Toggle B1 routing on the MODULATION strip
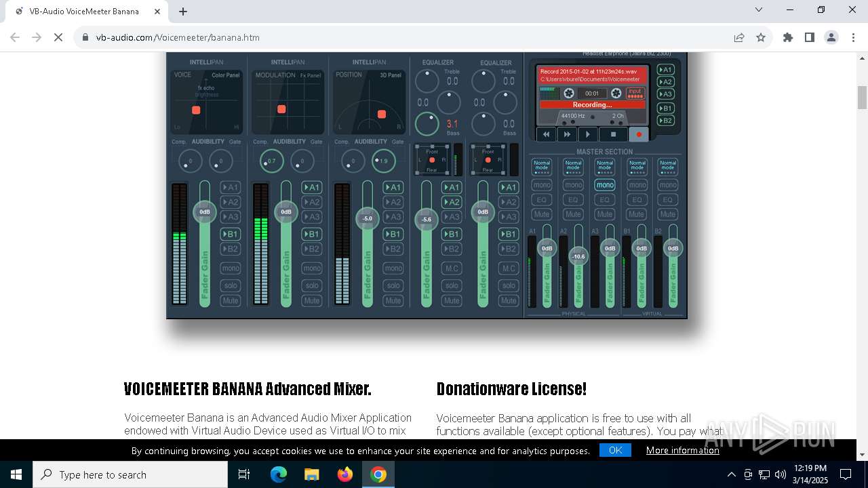868x488 pixels. [312, 235]
